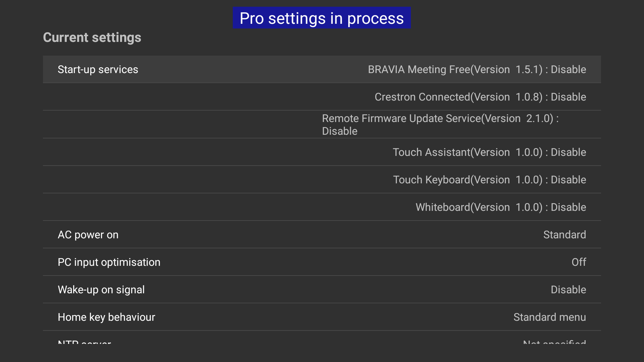Click the Pro settings in process banner
644x362 pixels.
pyautogui.click(x=322, y=18)
